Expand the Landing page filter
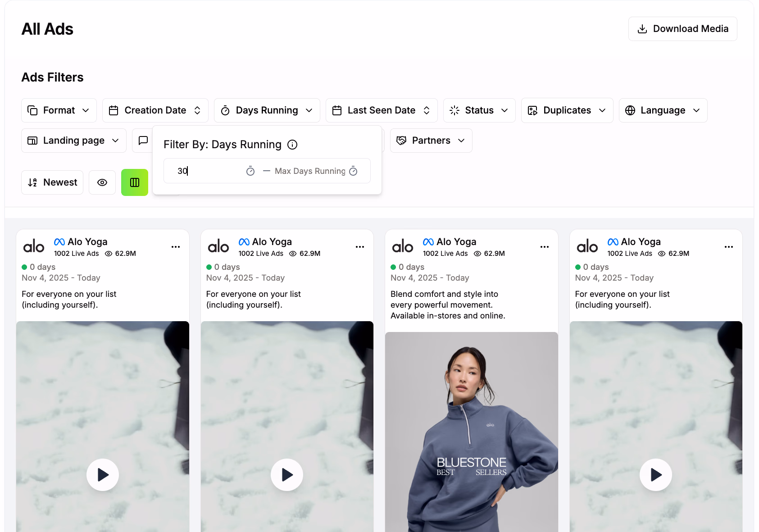 tap(73, 140)
